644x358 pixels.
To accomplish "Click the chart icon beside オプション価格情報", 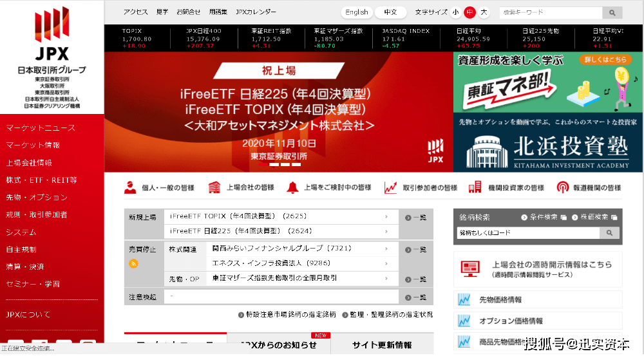I will 464,321.
